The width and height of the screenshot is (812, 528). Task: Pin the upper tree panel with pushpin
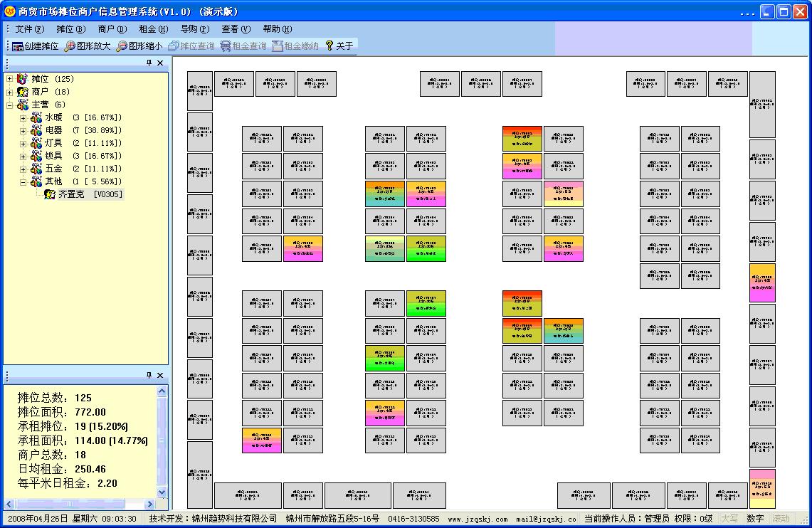click(149, 63)
